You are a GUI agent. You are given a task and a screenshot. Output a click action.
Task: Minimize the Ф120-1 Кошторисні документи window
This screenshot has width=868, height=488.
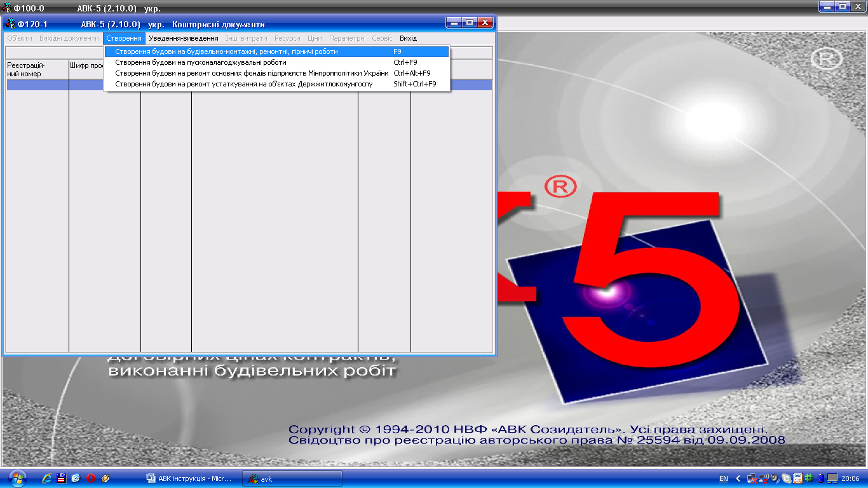click(453, 23)
